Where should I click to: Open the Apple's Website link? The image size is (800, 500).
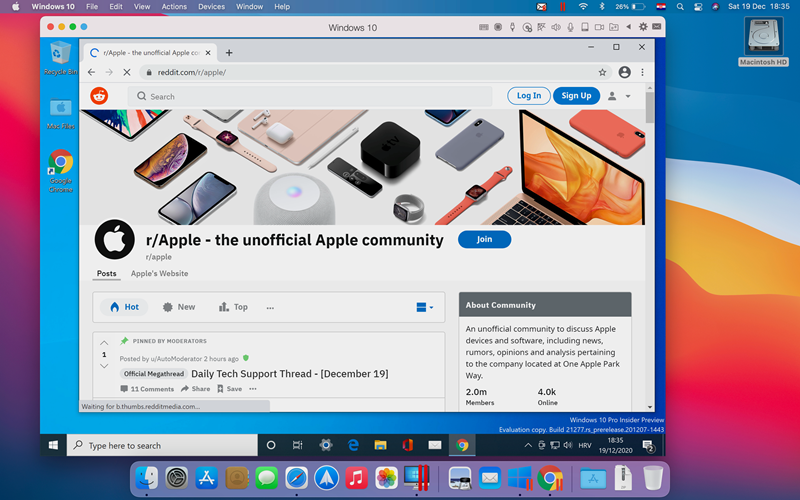(x=159, y=273)
